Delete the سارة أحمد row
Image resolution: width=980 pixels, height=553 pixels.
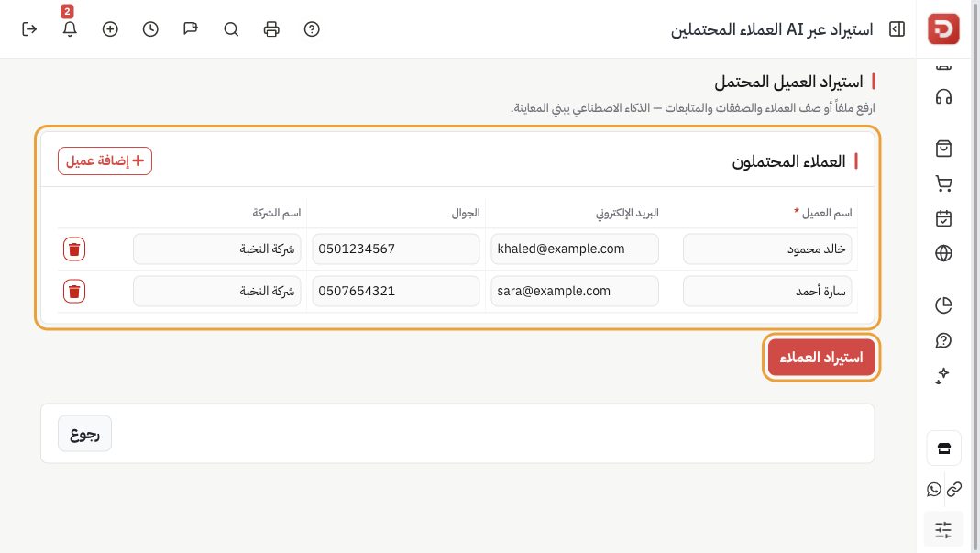pos(73,292)
